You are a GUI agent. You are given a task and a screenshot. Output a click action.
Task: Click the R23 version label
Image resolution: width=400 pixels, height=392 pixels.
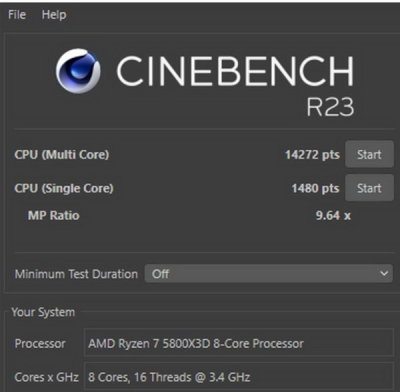click(330, 107)
